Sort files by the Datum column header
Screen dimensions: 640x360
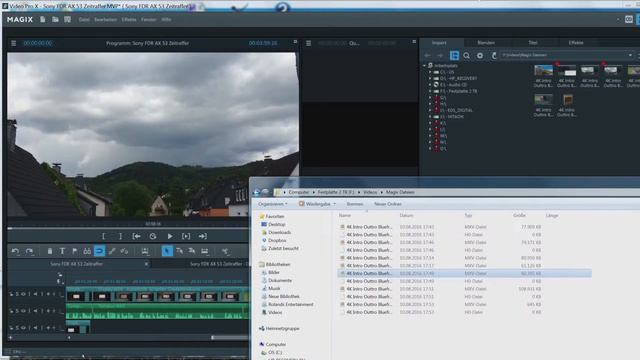pyautogui.click(x=406, y=215)
